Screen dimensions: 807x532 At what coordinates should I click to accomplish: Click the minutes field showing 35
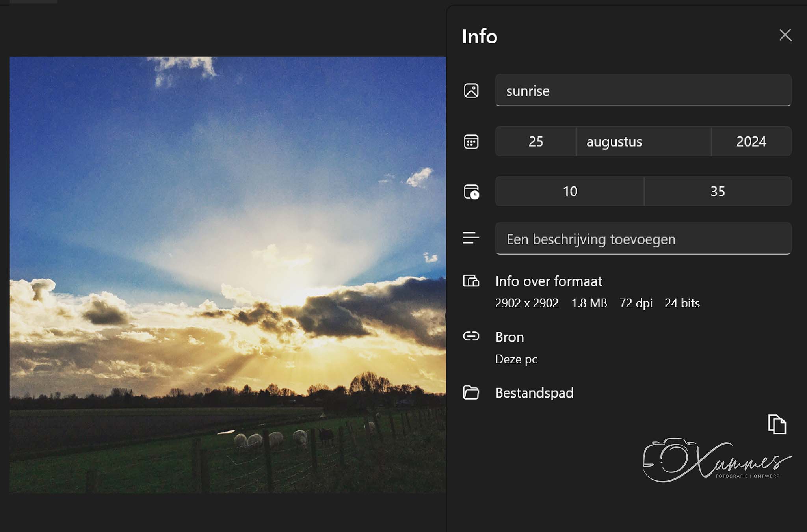pos(718,192)
